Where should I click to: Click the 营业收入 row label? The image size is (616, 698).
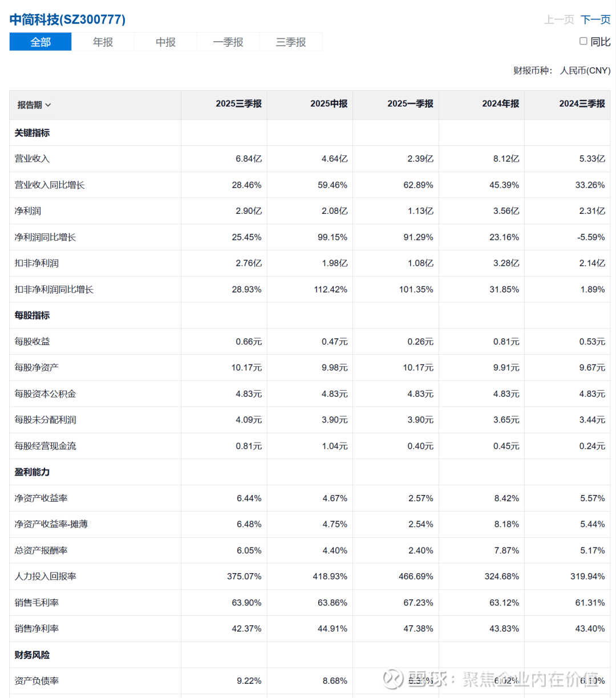coord(32,159)
